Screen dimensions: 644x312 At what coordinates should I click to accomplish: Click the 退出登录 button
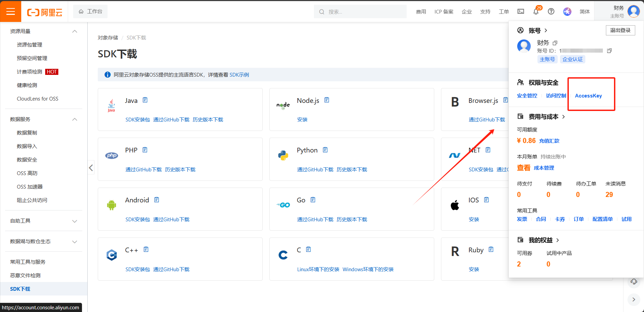pyautogui.click(x=620, y=30)
